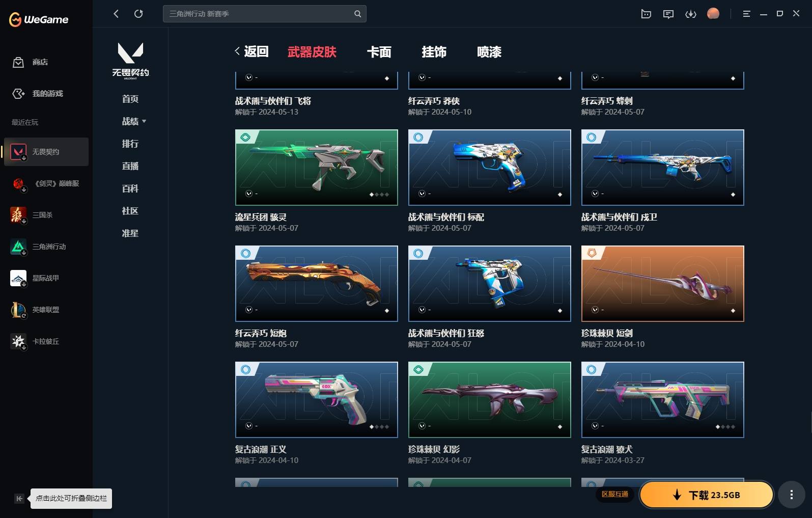Click the 珍珠棘贝 短剑 skin thumbnail

pos(663,284)
